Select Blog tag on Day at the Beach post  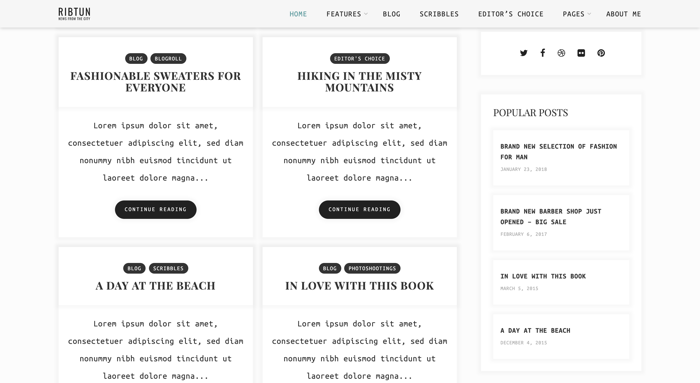(134, 268)
